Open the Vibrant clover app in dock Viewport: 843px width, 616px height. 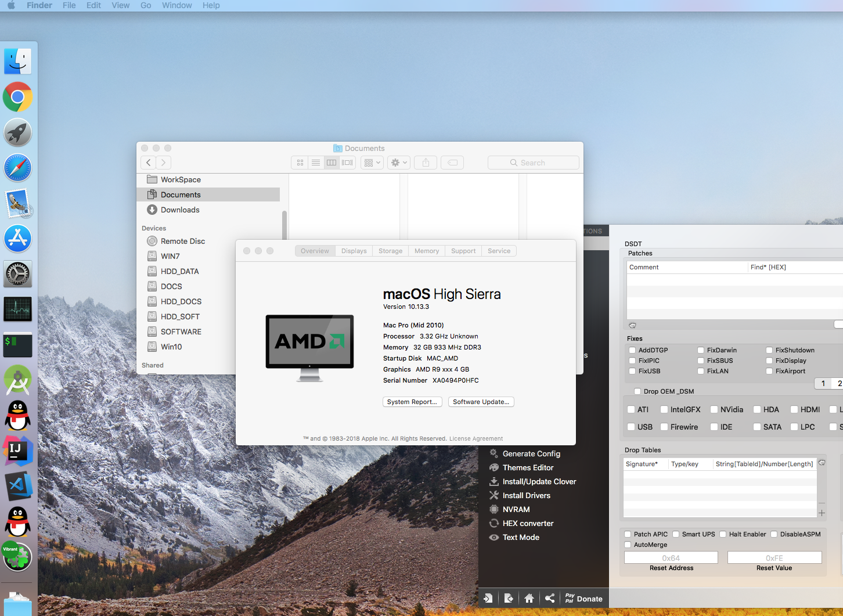17,557
